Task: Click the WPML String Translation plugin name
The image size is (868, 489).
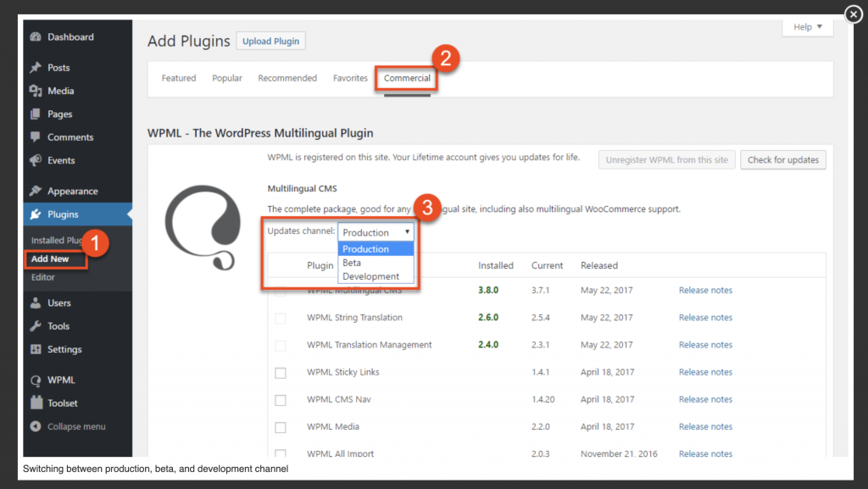Action: 354,318
